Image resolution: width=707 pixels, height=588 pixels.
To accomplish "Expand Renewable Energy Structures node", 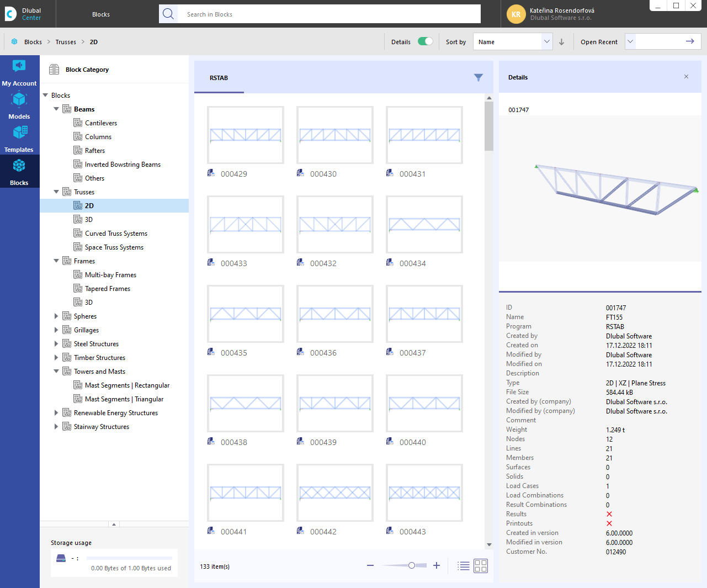I will point(56,412).
